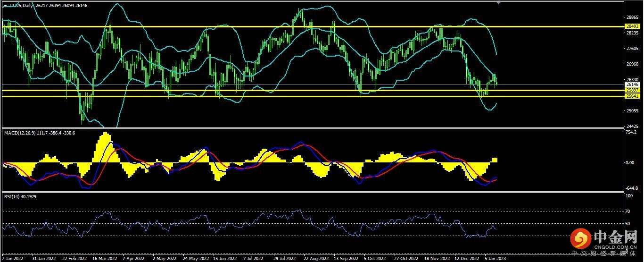Select the yellow 25641 price level tag
644x262 pixels.
[632, 96]
